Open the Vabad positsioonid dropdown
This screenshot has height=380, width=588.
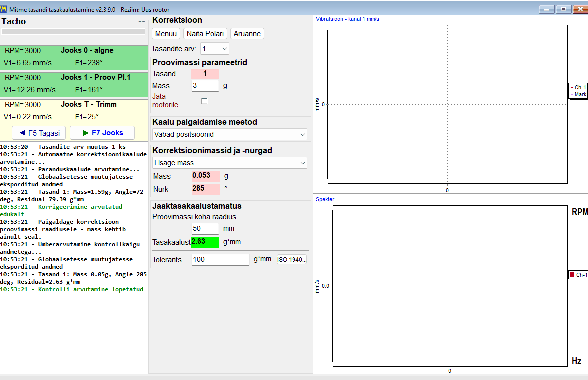click(x=230, y=134)
